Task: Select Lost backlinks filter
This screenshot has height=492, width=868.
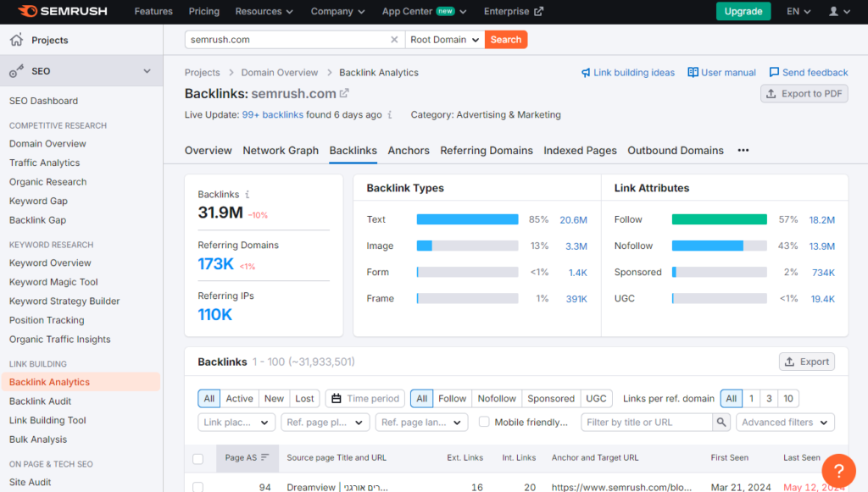Action: (x=304, y=399)
